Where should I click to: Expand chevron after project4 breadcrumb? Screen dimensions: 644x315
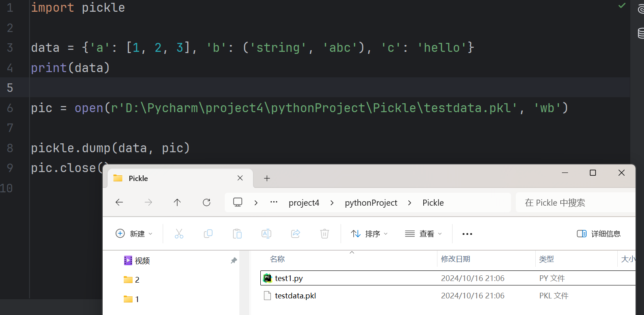point(332,202)
